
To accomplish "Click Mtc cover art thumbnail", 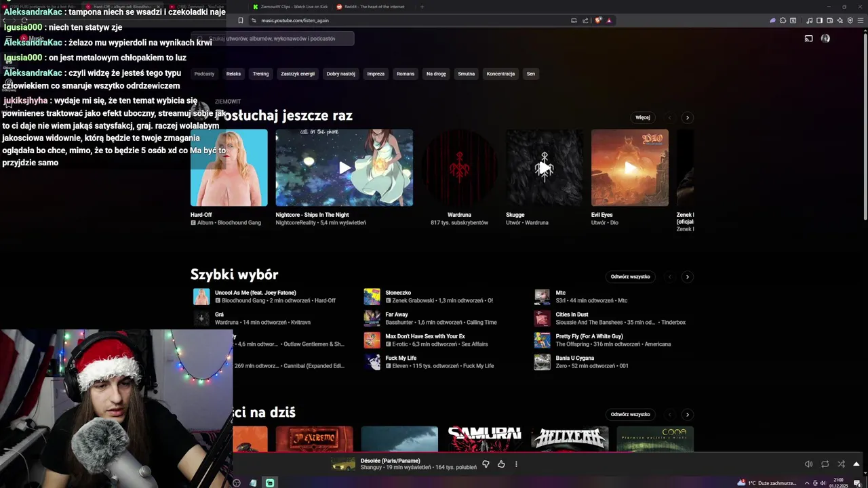I will pyautogui.click(x=542, y=296).
